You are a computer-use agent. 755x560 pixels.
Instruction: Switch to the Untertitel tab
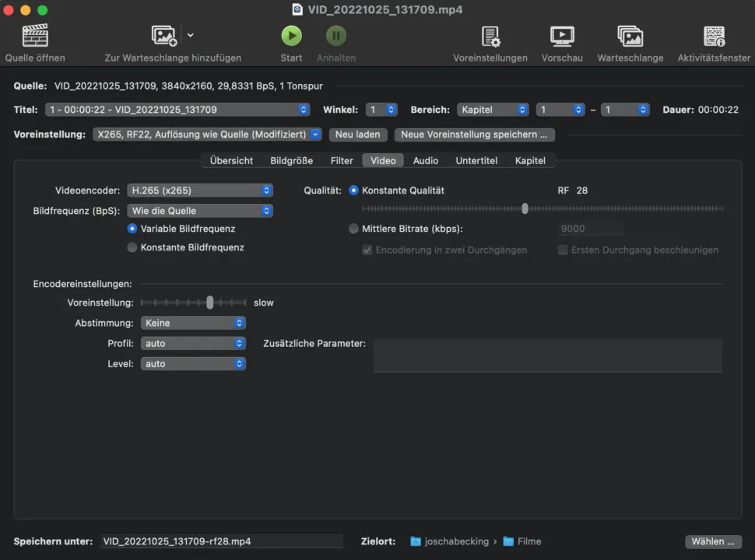click(476, 161)
